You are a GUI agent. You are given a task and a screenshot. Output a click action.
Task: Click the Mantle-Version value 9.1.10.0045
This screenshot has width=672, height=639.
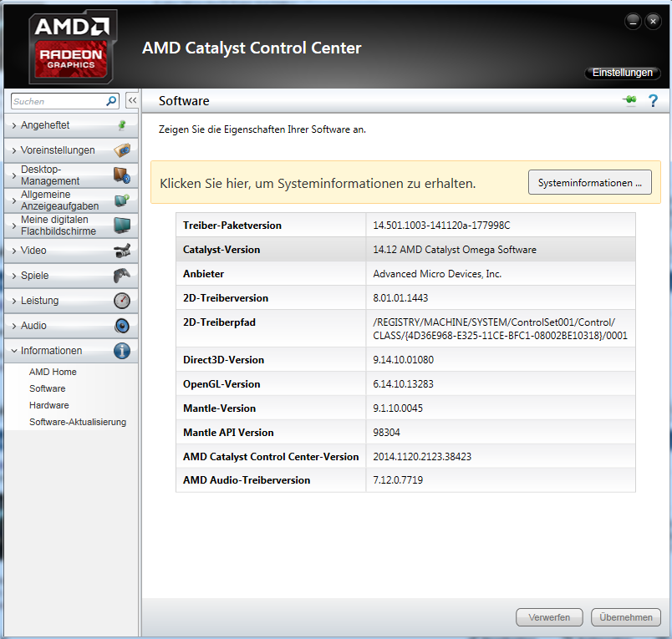coord(398,408)
